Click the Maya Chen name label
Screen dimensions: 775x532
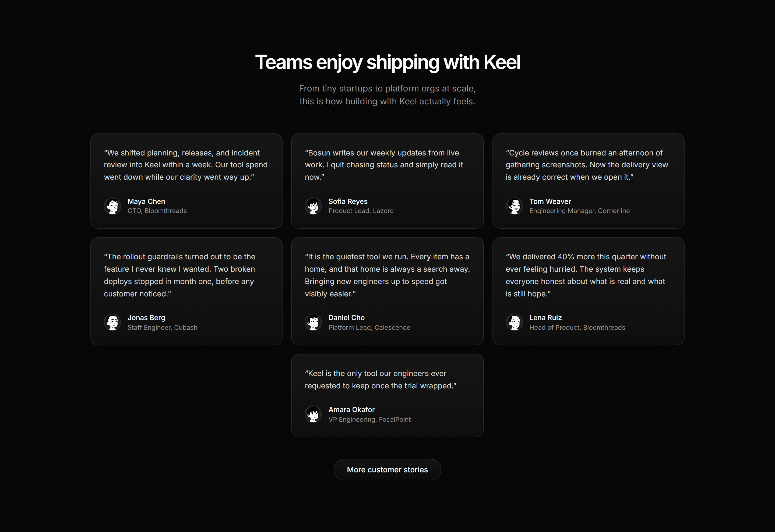(146, 201)
